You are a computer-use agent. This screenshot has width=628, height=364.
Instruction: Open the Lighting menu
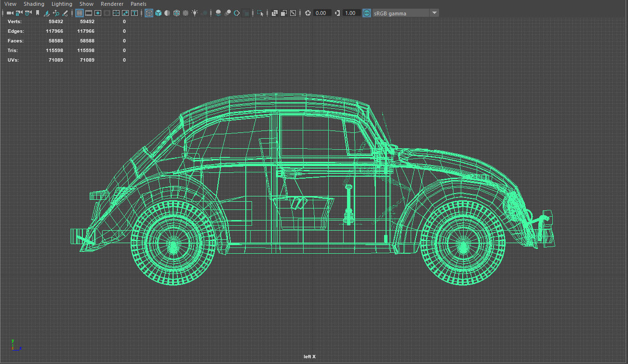[x=62, y=4]
